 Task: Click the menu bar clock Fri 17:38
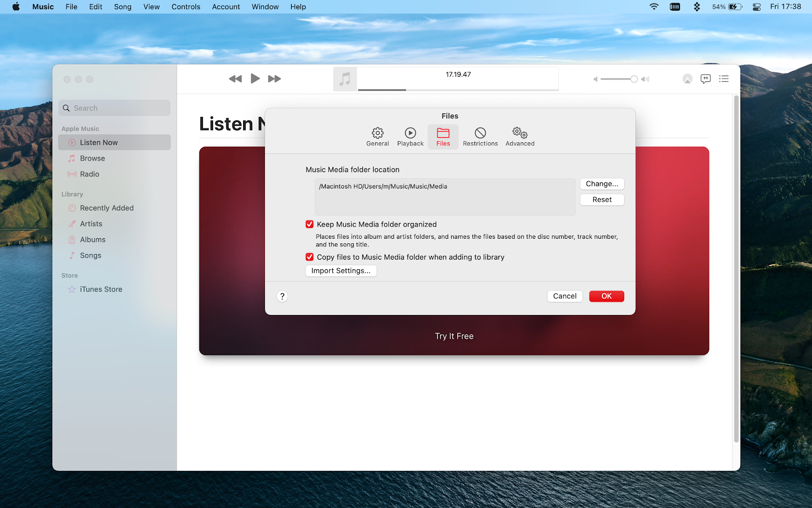(x=786, y=7)
